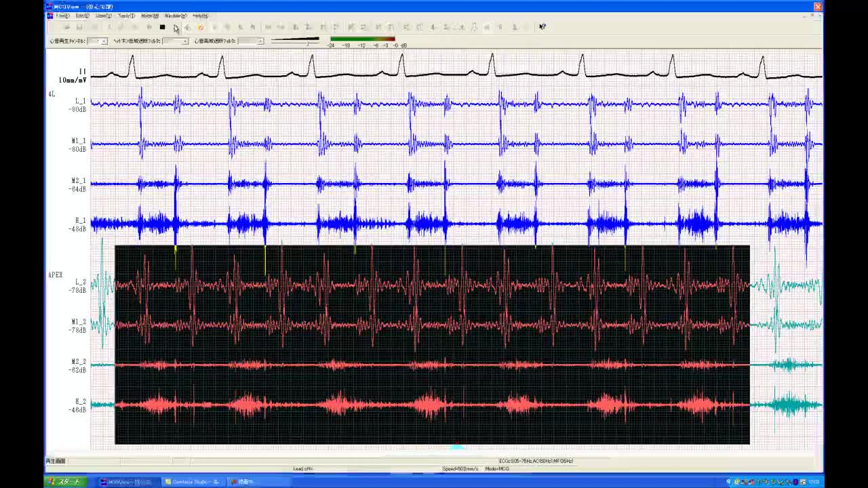Image resolution: width=868 pixels, height=488 pixels.
Task: Switch to Camtasia Studio in the taskbar
Action: 193,482
